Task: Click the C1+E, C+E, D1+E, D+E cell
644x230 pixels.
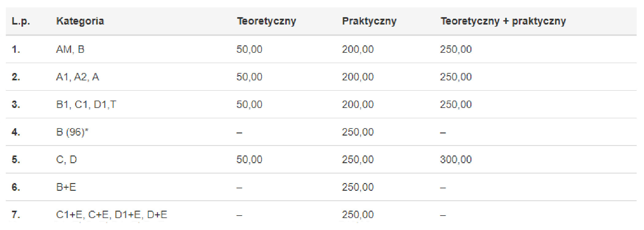Action: pos(112,215)
